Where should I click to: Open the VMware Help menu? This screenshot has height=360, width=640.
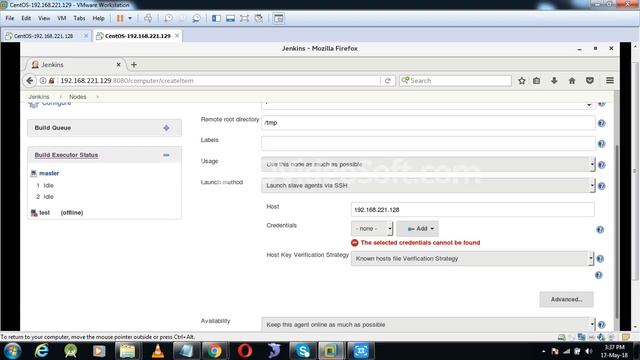[98, 18]
